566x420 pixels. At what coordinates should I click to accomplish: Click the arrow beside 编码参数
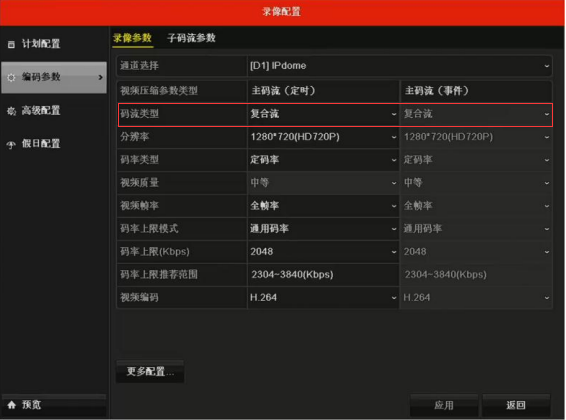tap(100, 77)
